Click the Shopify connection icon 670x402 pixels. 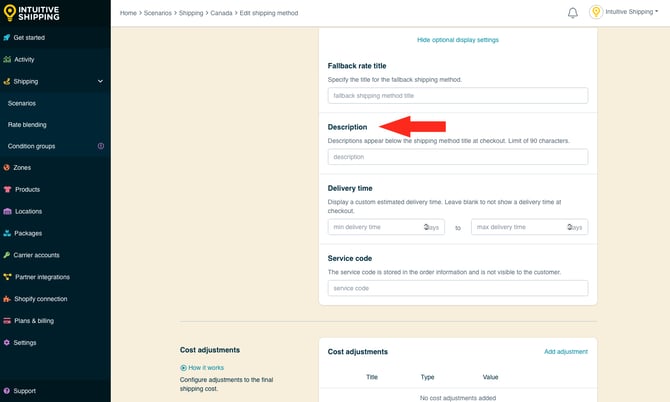point(7,299)
